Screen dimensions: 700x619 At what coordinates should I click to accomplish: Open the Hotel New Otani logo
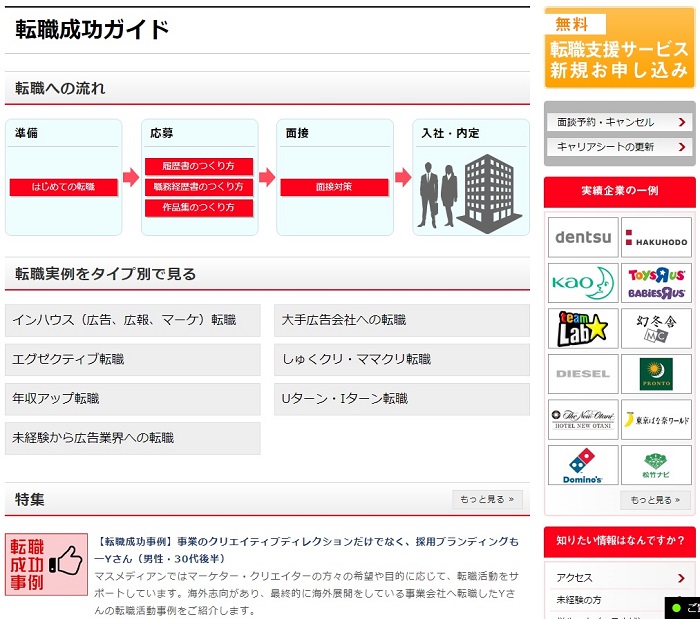coord(583,419)
